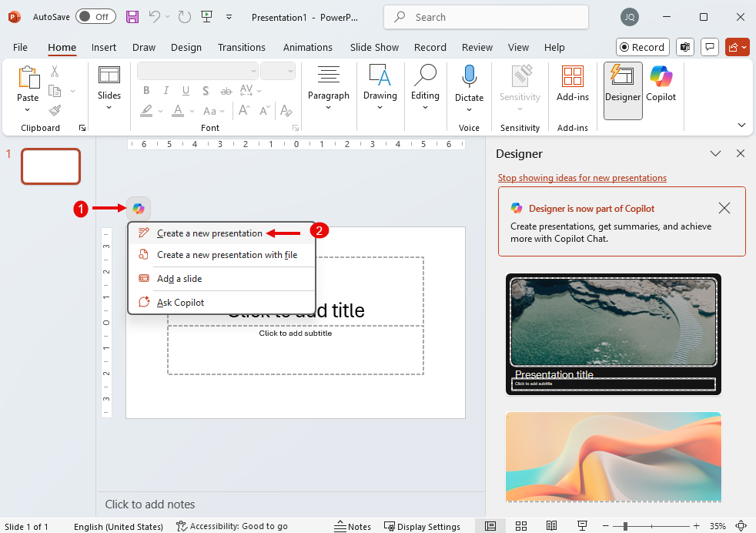Click the Format Painter brush icon
The image size is (756, 533).
[x=55, y=110]
